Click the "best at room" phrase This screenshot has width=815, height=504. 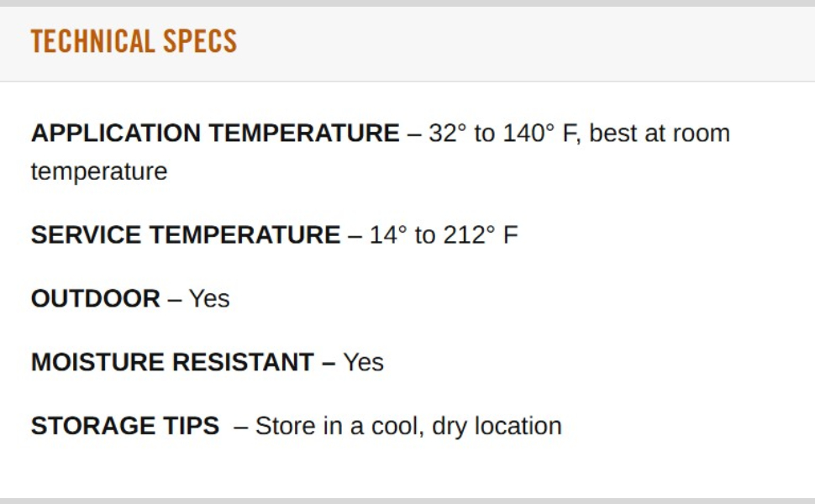point(660,134)
